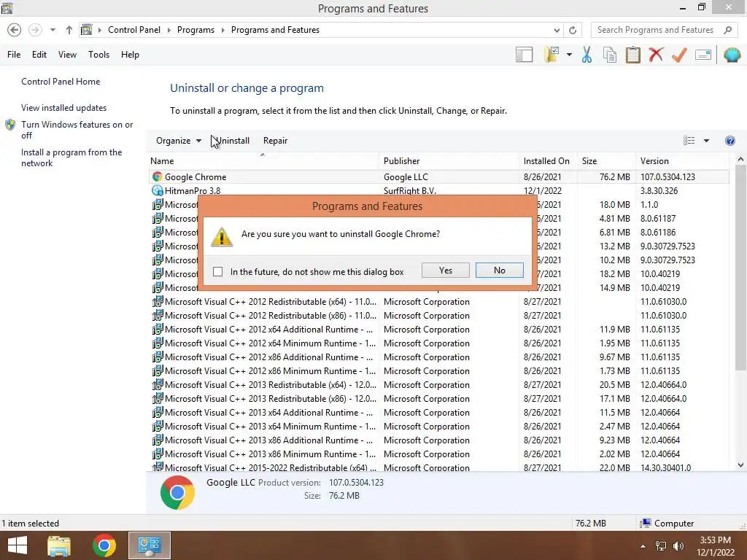Open the Edit menu
This screenshot has width=747, height=560.
[x=39, y=54]
